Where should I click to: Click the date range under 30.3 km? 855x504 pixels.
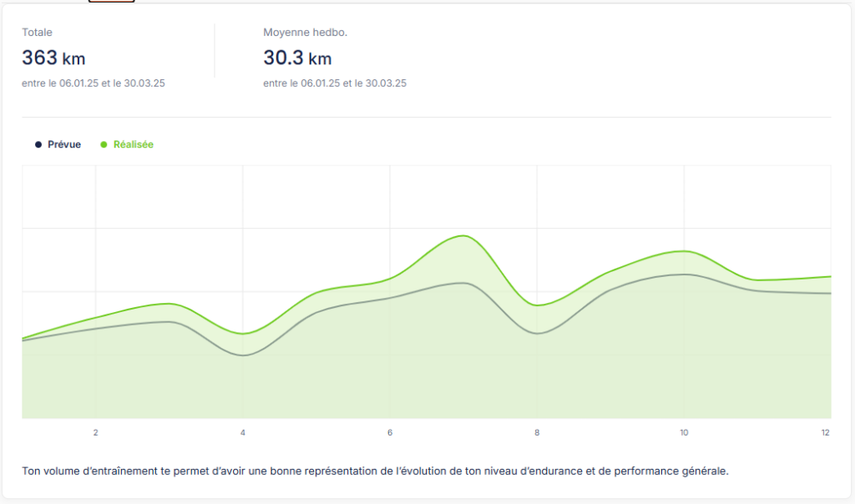pos(334,83)
